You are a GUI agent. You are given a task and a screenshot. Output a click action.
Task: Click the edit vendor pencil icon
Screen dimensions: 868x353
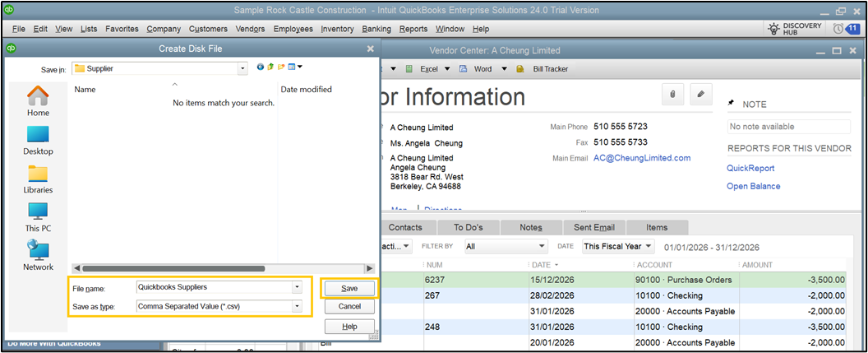point(701,94)
